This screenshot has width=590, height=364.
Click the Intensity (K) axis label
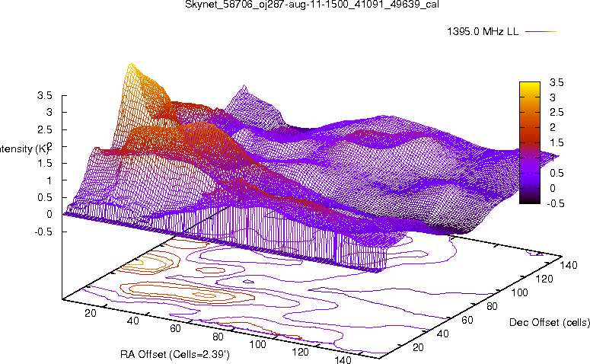(x=23, y=149)
